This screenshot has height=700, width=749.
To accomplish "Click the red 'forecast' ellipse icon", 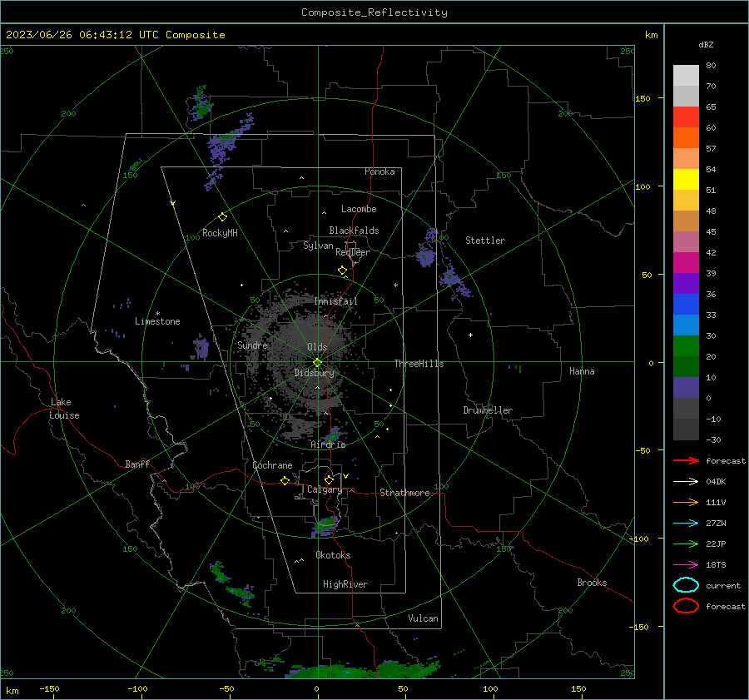I will point(686,606).
